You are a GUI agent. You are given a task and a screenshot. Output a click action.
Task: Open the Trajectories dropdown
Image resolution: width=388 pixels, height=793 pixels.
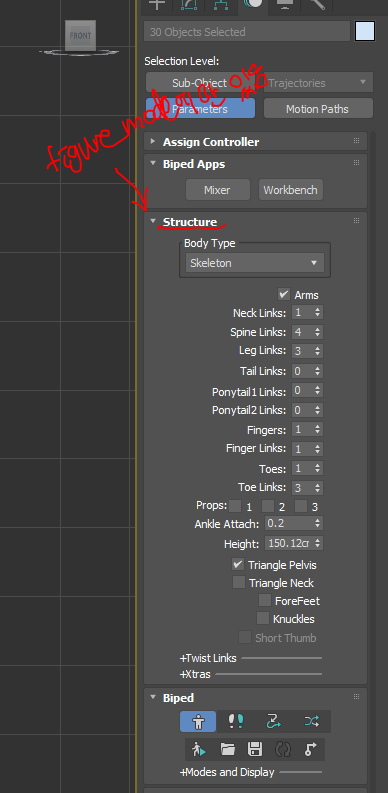pos(318,82)
